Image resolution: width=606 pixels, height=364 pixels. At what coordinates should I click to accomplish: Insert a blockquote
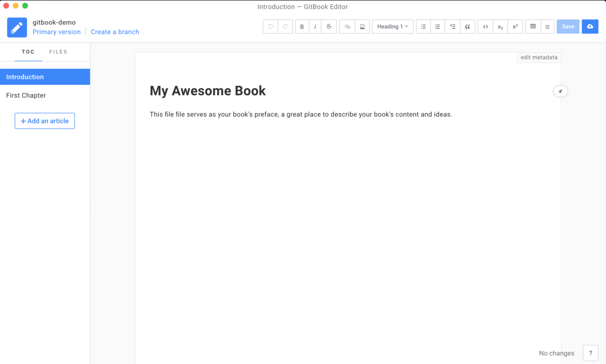(467, 26)
